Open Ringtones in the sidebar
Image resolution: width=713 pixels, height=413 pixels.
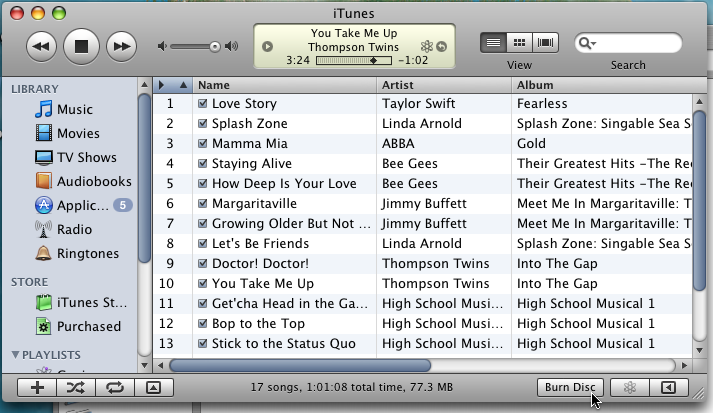(77, 253)
